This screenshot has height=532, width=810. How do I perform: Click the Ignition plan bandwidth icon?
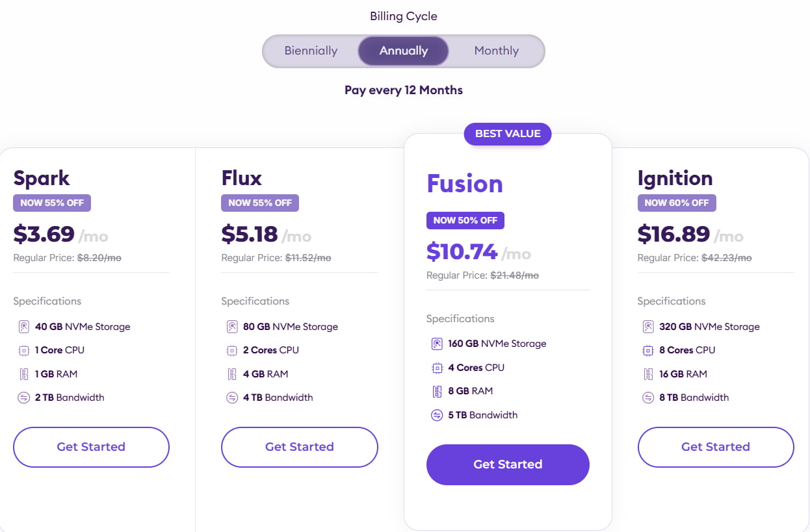click(648, 398)
